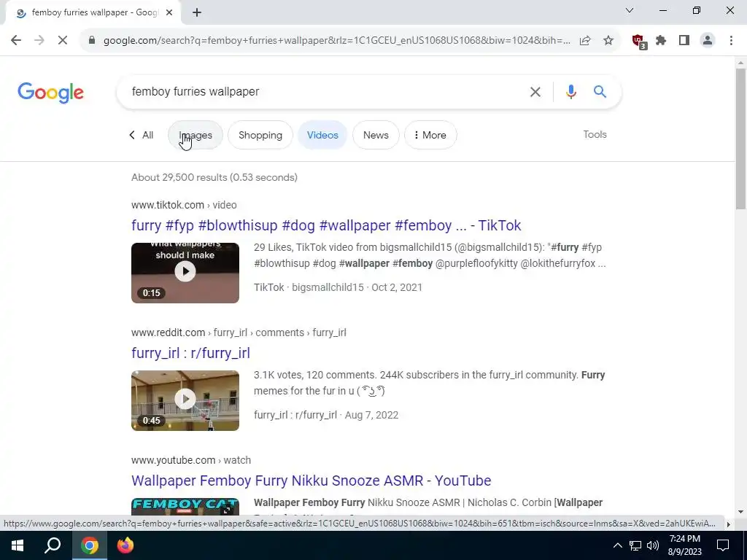Image resolution: width=747 pixels, height=560 pixels.
Task: Switch to News results
Action: [376, 135]
